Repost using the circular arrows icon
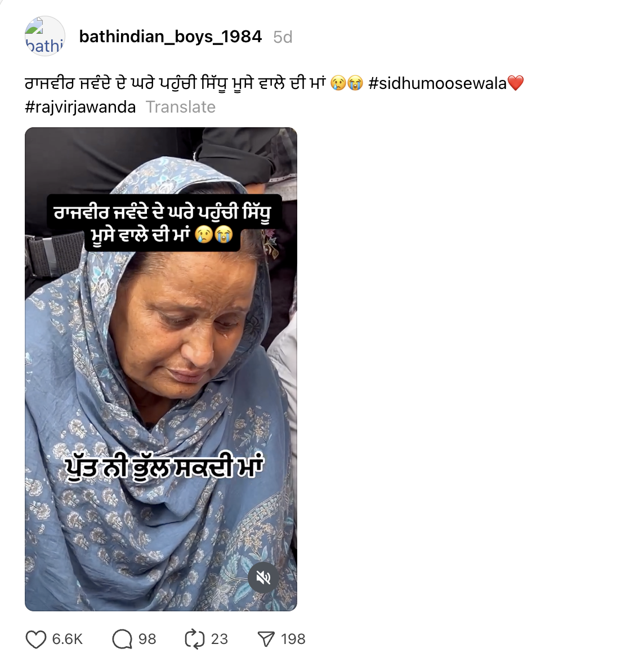This screenshot has height=662, width=644. 195,639
